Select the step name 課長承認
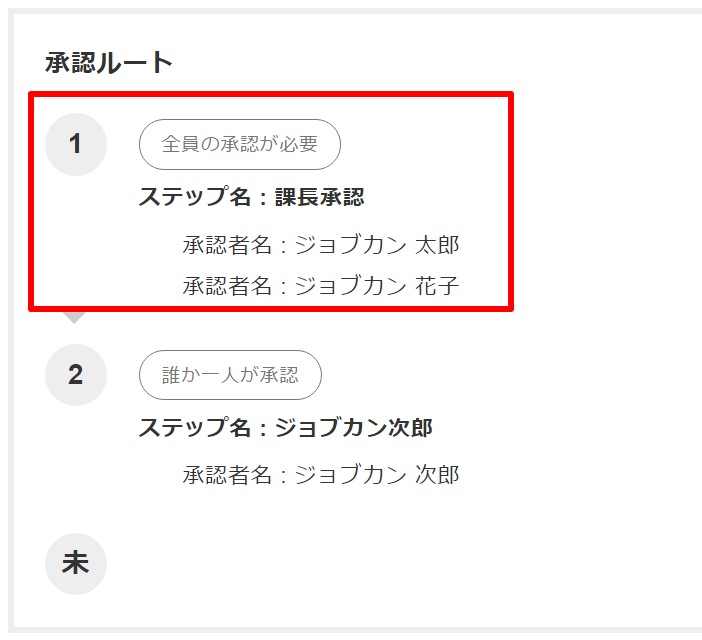The image size is (702, 640). pos(320,197)
